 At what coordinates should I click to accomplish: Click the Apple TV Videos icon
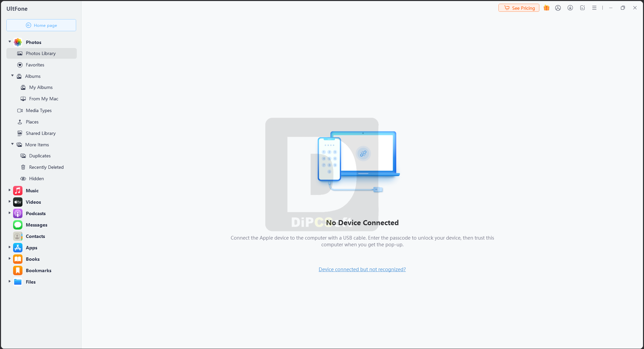(x=18, y=202)
